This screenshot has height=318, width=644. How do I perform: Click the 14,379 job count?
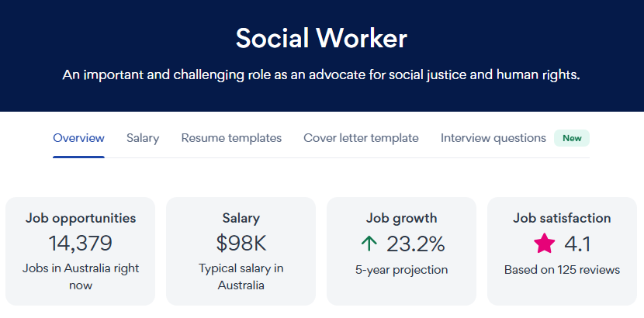[x=81, y=244]
